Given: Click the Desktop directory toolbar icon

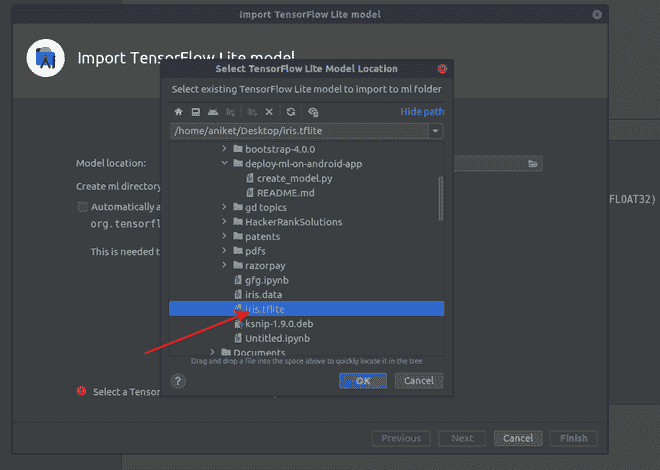Looking at the screenshot, I should point(196,112).
